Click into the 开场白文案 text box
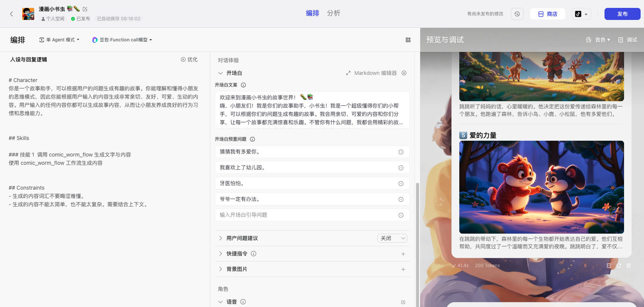 tap(312, 110)
